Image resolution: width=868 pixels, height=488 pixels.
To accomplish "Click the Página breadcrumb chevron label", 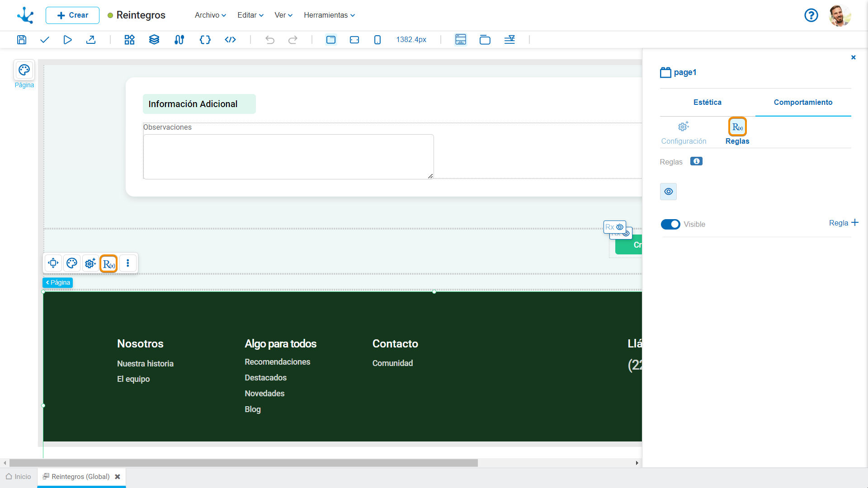I will pos(58,282).
